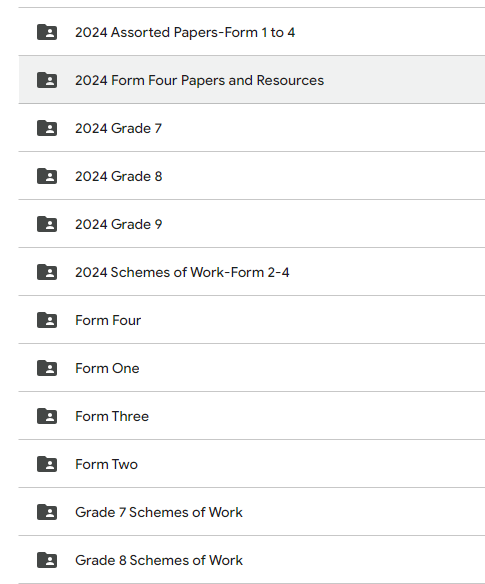Select the shared folder icon beside Form One
The width and height of the screenshot is (485, 584).
click(x=47, y=368)
